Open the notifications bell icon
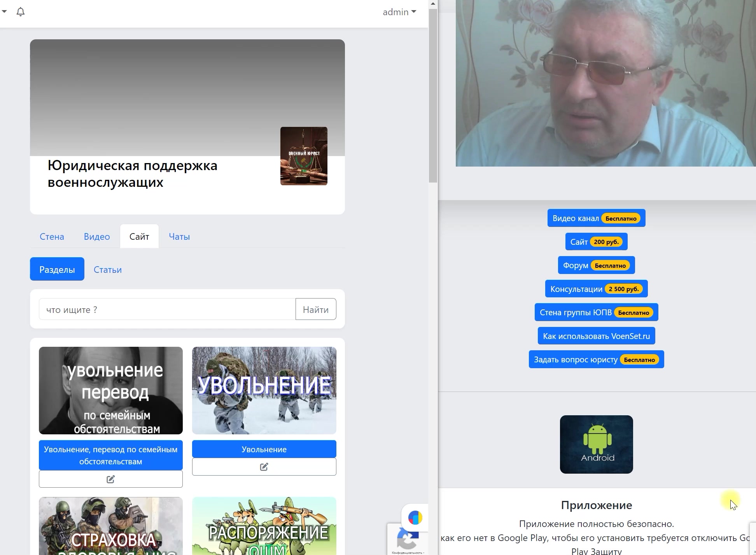 click(21, 12)
